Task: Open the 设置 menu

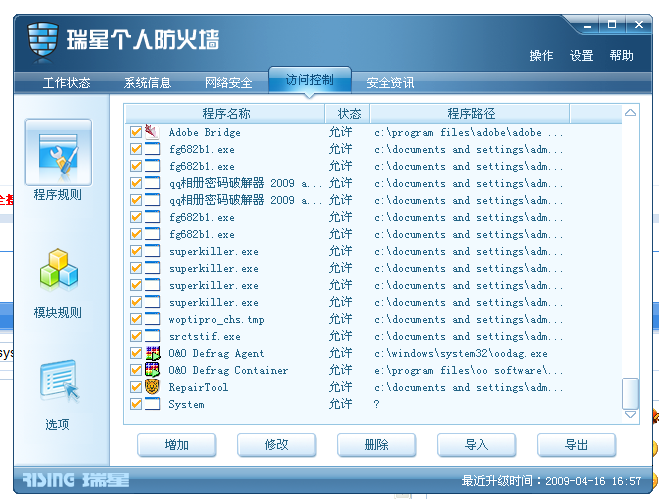Action: tap(581, 55)
